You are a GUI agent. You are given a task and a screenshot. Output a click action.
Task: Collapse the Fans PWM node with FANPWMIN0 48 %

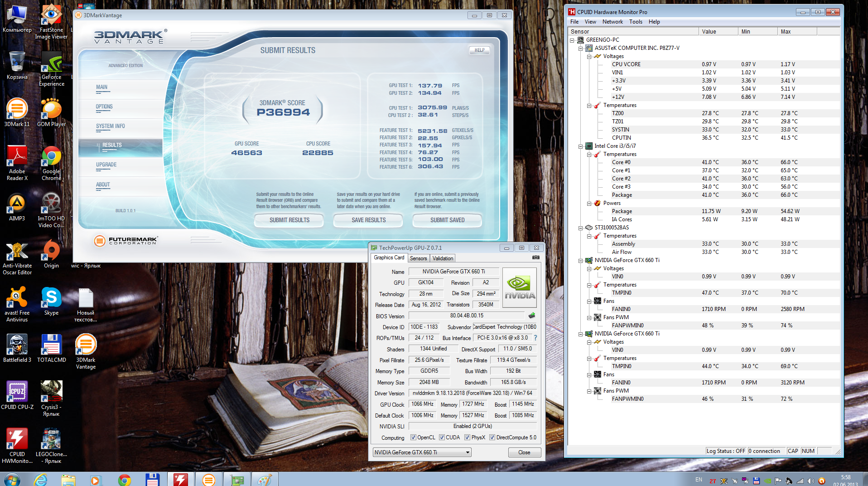point(589,317)
